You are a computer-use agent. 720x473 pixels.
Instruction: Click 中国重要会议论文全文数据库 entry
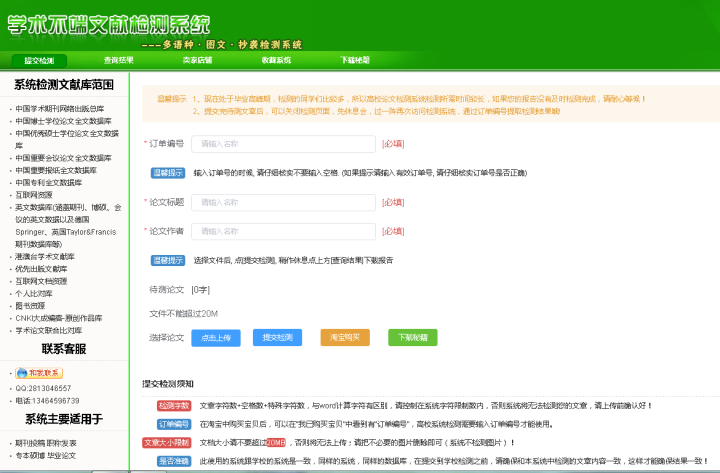[x=63, y=158]
